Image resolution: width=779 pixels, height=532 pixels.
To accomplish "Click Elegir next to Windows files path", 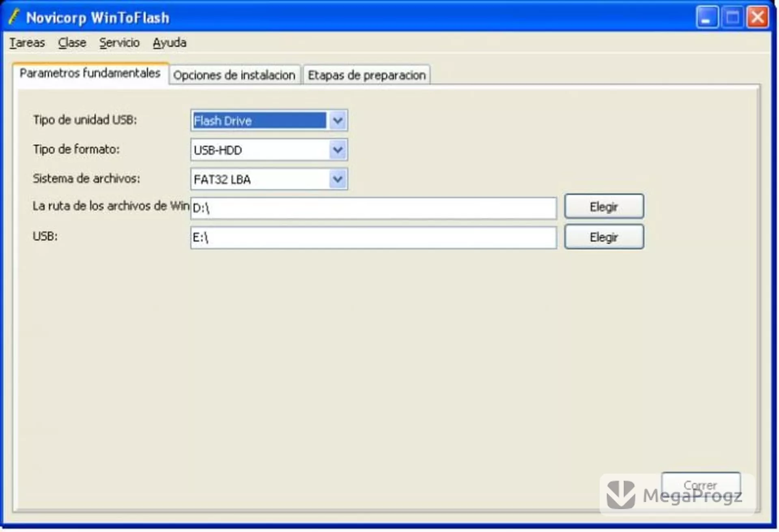I will (604, 206).
